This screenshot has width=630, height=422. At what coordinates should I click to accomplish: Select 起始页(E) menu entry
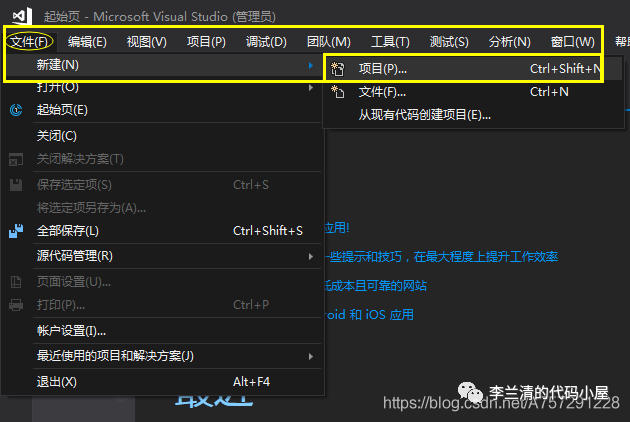click(163, 110)
